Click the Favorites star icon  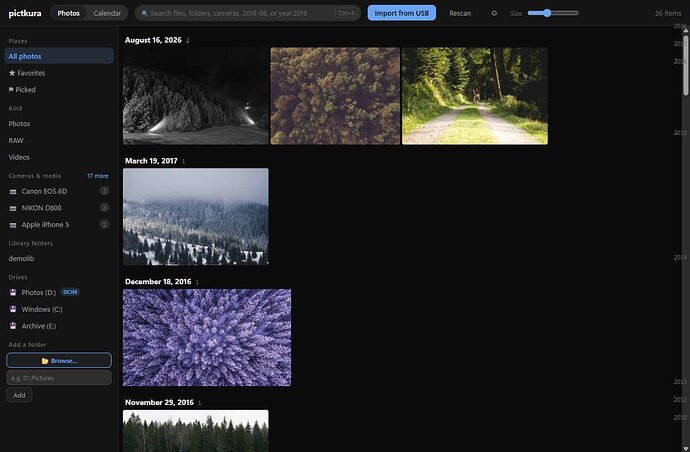click(12, 73)
